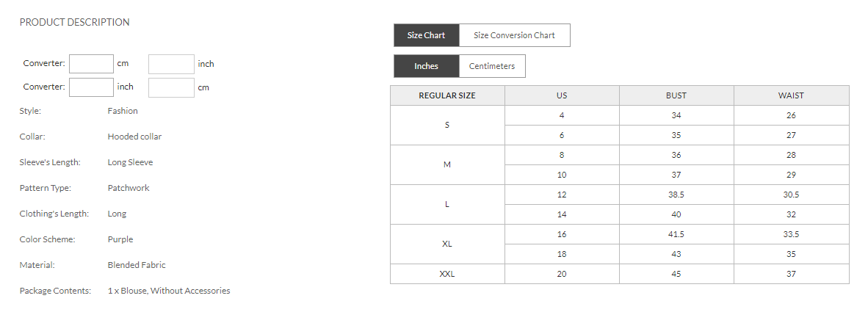This screenshot has height=312, width=868.
Task: Click the M size cell
Action: click(x=447, y=164)
